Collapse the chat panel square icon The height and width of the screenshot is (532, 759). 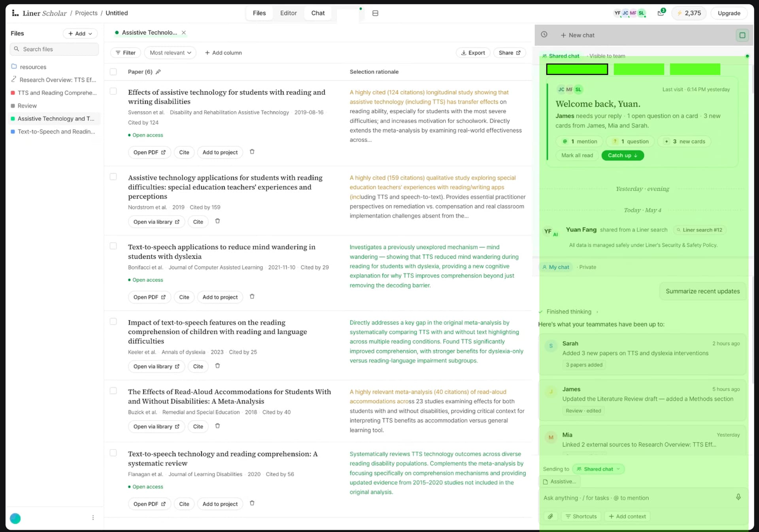742,35
